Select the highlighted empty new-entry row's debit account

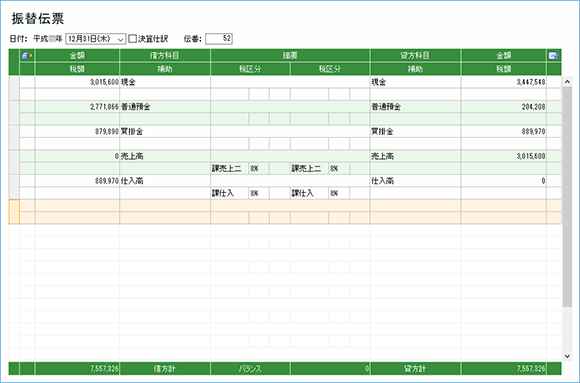point(165,206)
